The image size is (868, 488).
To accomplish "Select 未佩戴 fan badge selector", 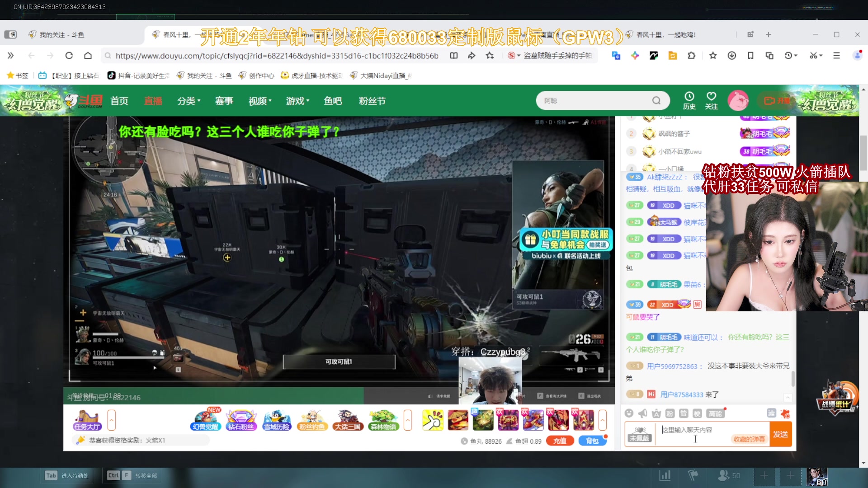I will coord(639,434).
